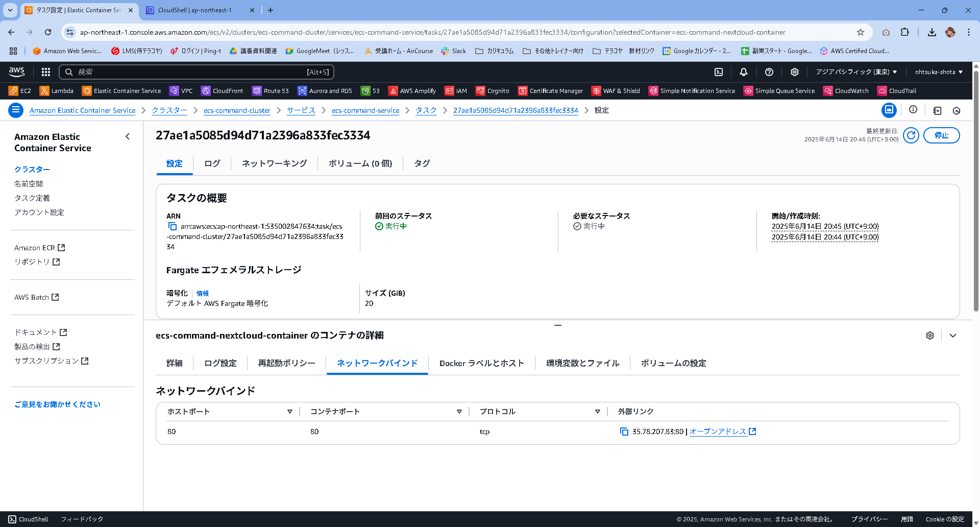Refresh the task details

912,135
